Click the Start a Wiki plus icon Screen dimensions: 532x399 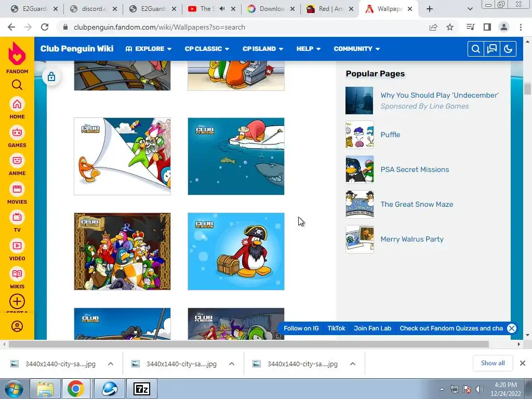[x=17, y=301]
